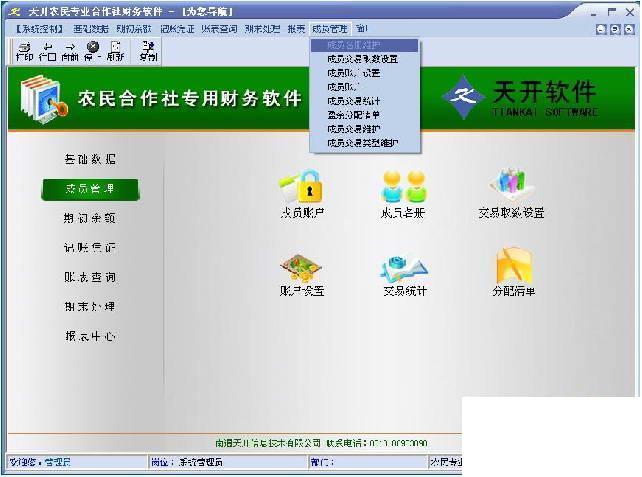642x477 pixels.
Task: Select 期初余额 in left sidebar
Action: point(90,218)
